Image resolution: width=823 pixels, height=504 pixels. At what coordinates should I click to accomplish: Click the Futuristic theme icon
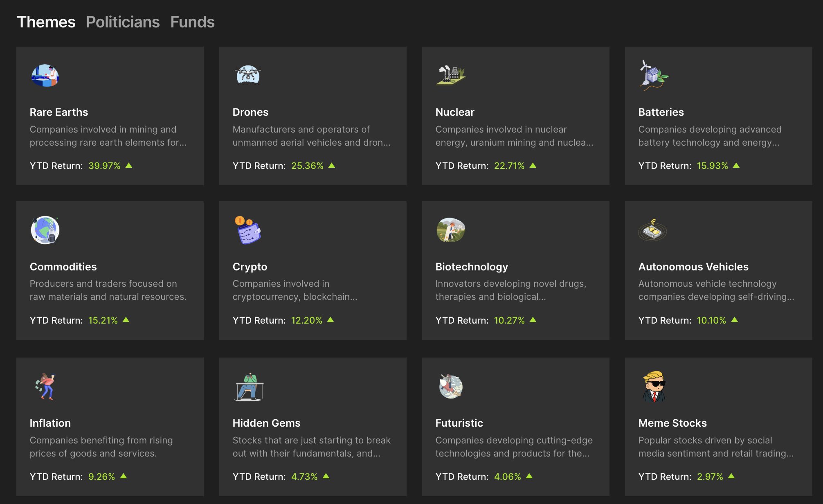450,386
